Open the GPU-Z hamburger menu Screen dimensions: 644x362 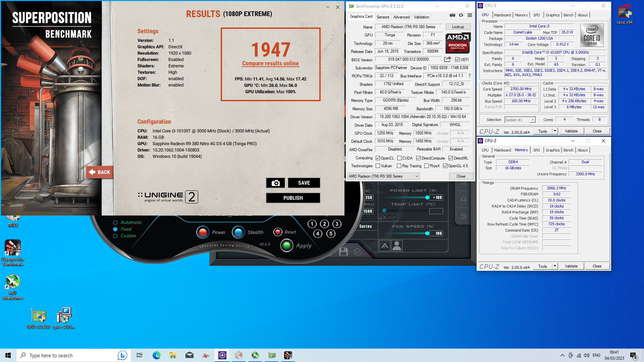click(470, 15)
